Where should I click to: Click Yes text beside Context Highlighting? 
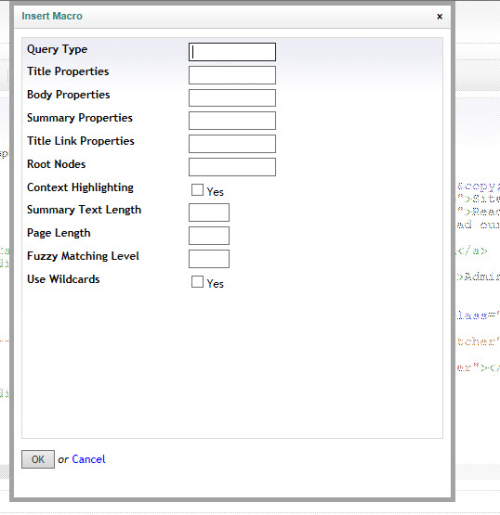[x=215, y=192]
